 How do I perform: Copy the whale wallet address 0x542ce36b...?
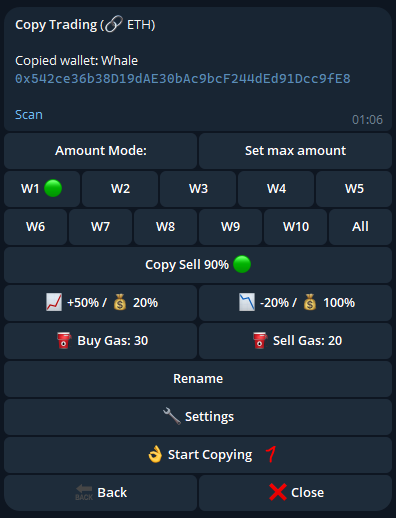point(183,79)
